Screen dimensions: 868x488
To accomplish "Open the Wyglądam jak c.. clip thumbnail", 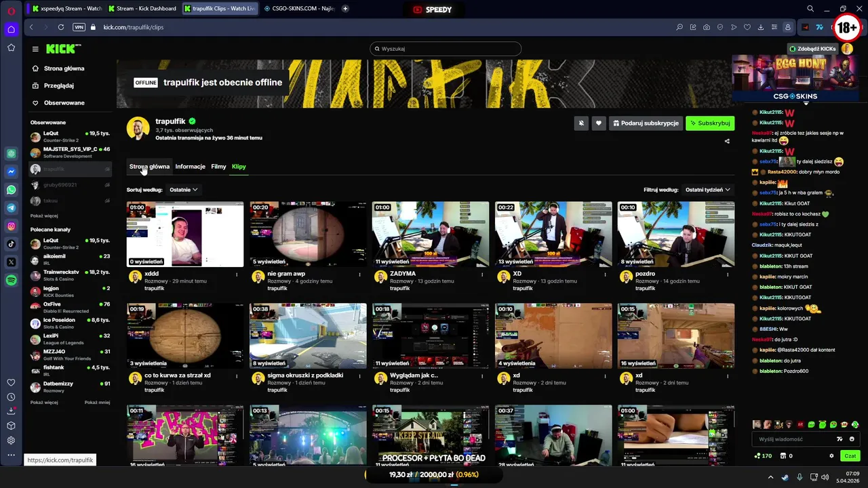I will click(430, 335).
